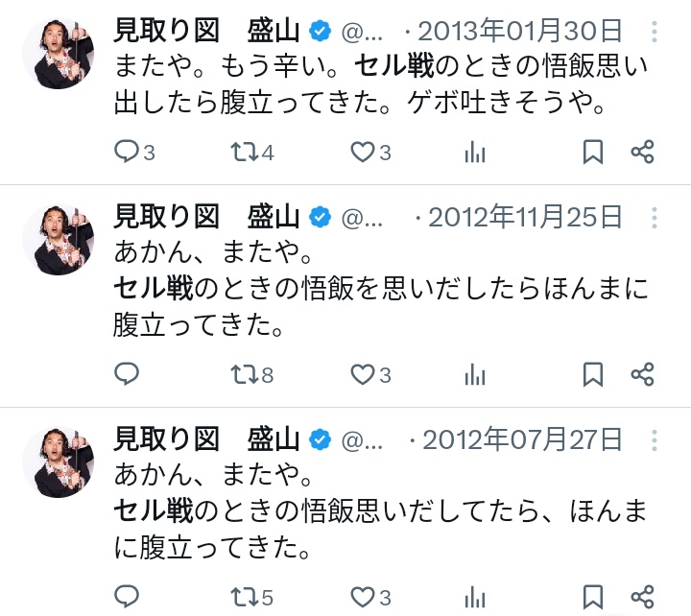The height and width of the screenshot is (616, 691).
Task: Bookmark the 2013年01月30日 tweet
Action: [593, 152]
